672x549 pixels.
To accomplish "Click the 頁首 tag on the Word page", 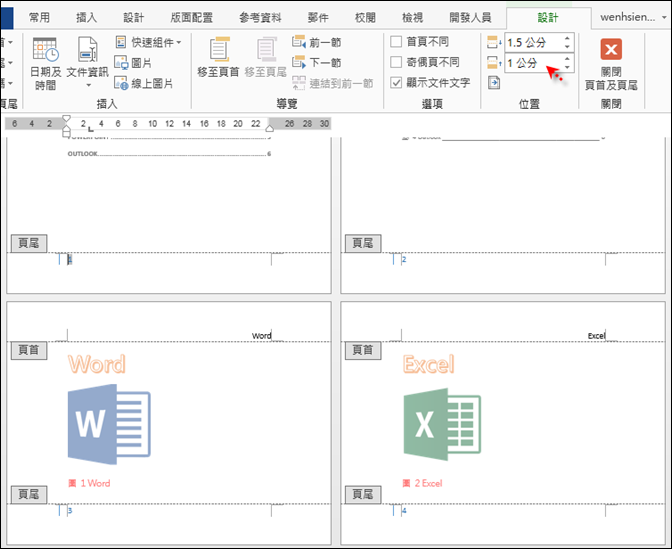I will pos(29,350).
